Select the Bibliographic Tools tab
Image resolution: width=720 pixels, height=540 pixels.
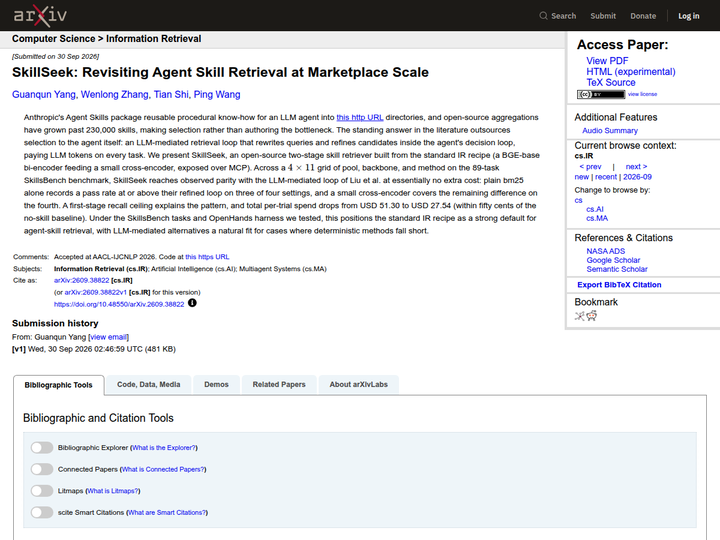tap(58, 385)
